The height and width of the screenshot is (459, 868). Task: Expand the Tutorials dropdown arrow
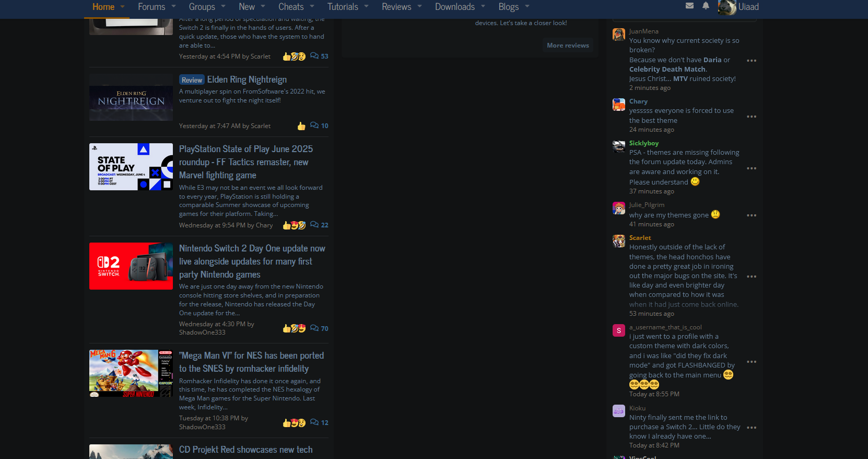pyautogui.click(x=367, y=7)
